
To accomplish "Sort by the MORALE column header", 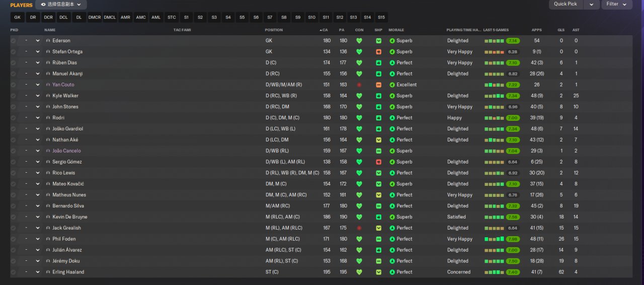I will tap(396, 30).
